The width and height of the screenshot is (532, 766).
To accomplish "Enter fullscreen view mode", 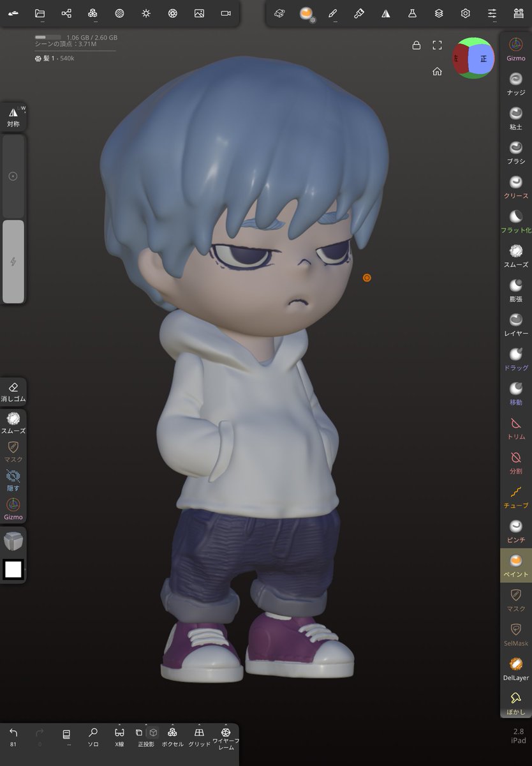I will pyautogui.click(x=437, y=45).
